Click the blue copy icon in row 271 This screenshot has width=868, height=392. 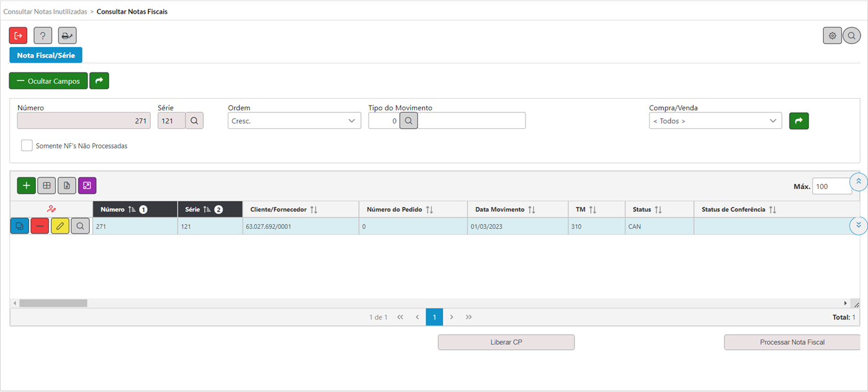click(19, 226)
